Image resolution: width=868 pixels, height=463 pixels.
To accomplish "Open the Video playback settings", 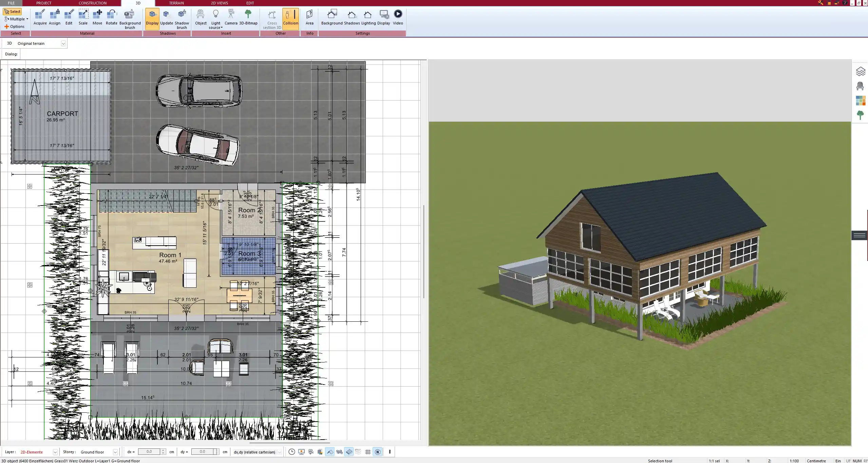I will (x=398, y=17).
